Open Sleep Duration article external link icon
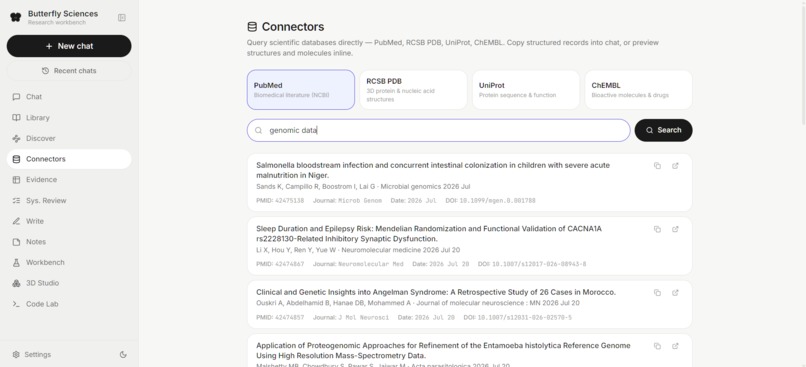 coord(675,229)
